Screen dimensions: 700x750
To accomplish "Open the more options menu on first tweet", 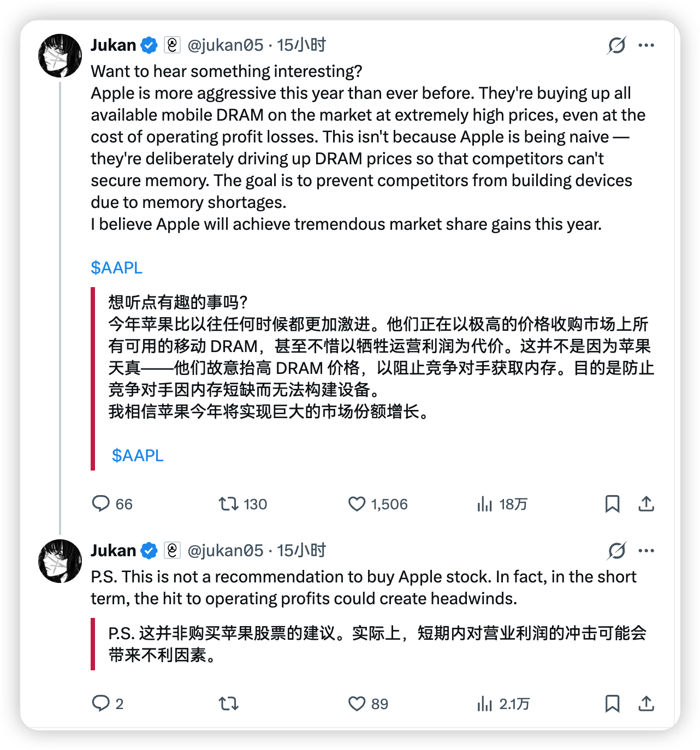I will (x=646, y=45).
